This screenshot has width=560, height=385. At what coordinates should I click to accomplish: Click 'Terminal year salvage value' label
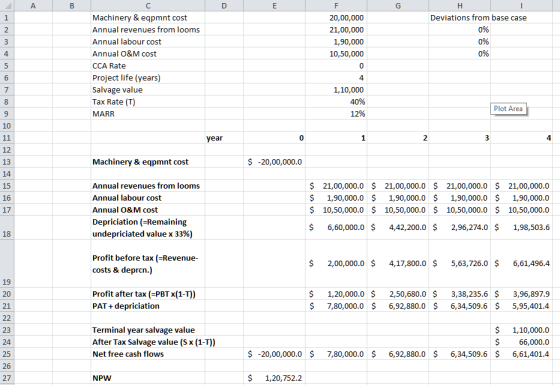click(144, 330)
